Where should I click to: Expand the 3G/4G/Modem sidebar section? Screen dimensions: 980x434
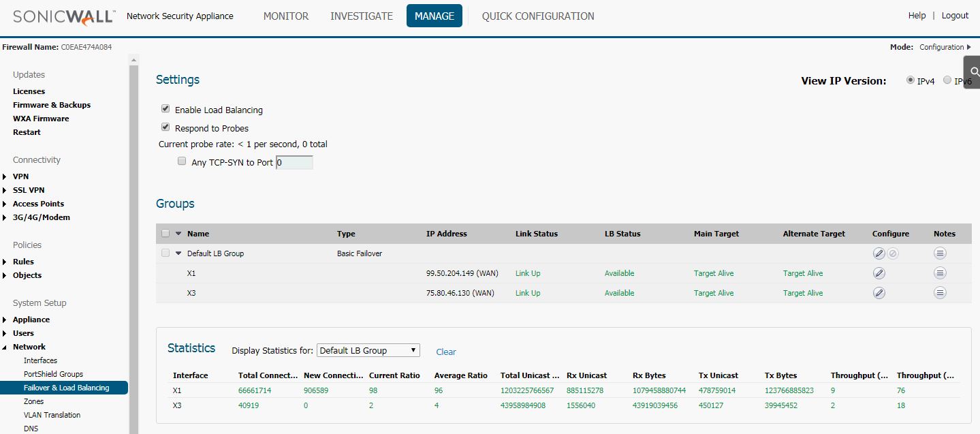(x=5, y=217)
